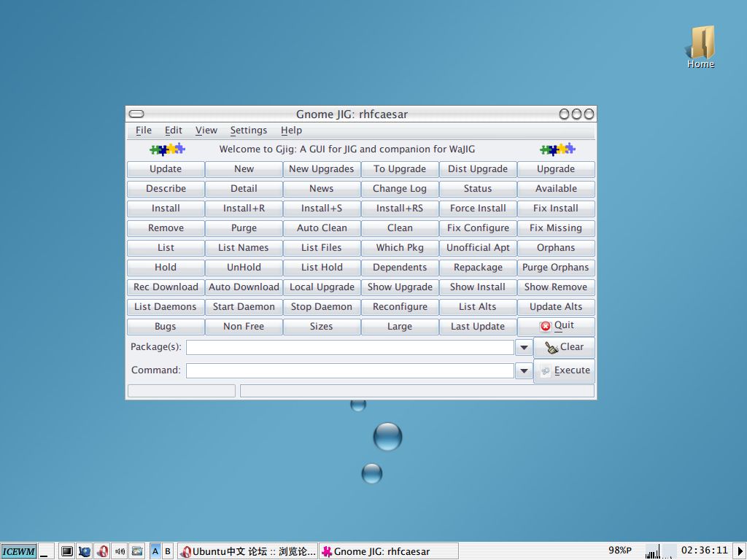
Task: Click the Which Pkg button
Action: click(x=400, y=248)
